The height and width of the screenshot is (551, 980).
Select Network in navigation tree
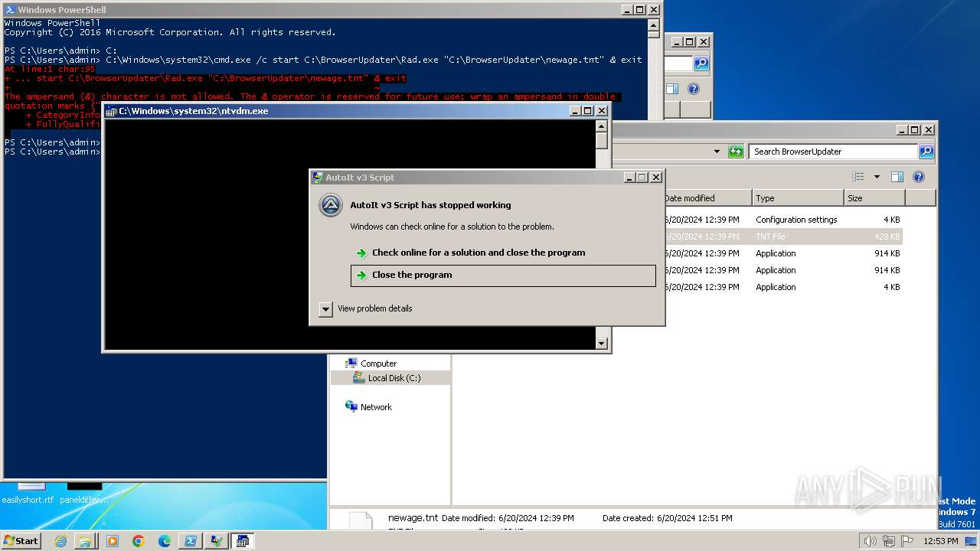(x=376, y=407)
